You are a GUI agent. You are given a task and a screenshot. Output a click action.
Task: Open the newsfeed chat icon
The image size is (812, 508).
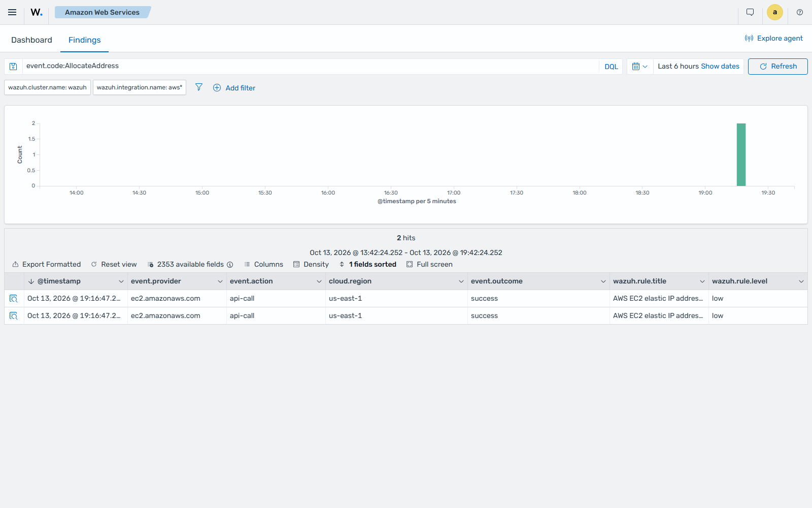pyautogui.click(x=750, y=12)
